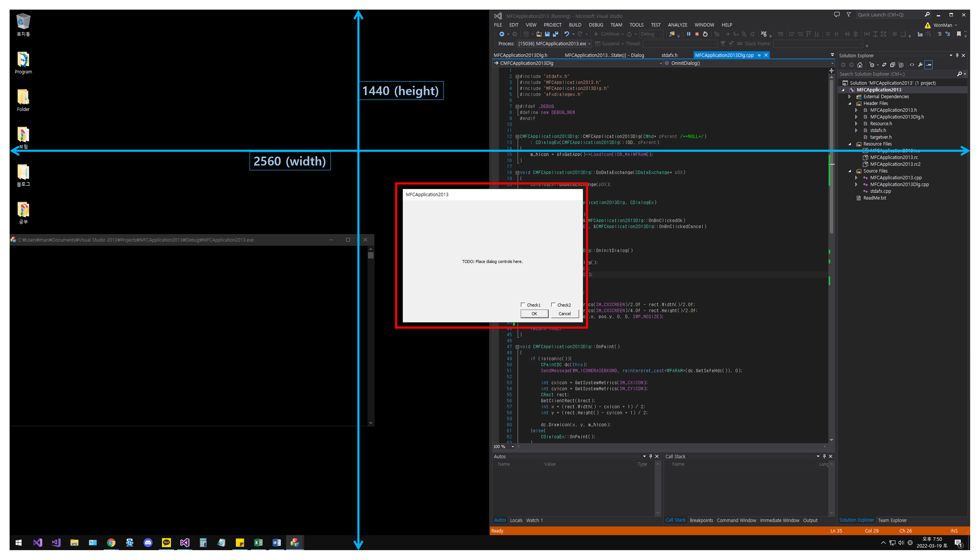This screenshot has width=980, height=560.
Task: Open Discord from the Windows taskbar
Action: click(148, 543)
